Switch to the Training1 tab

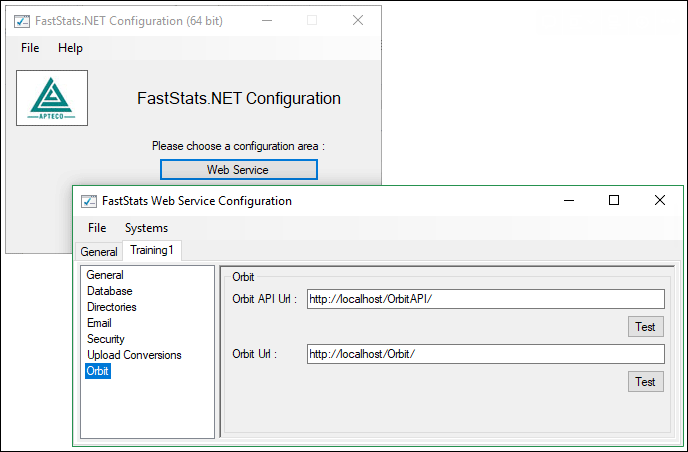pyautogui.click(x=152, y=251)
